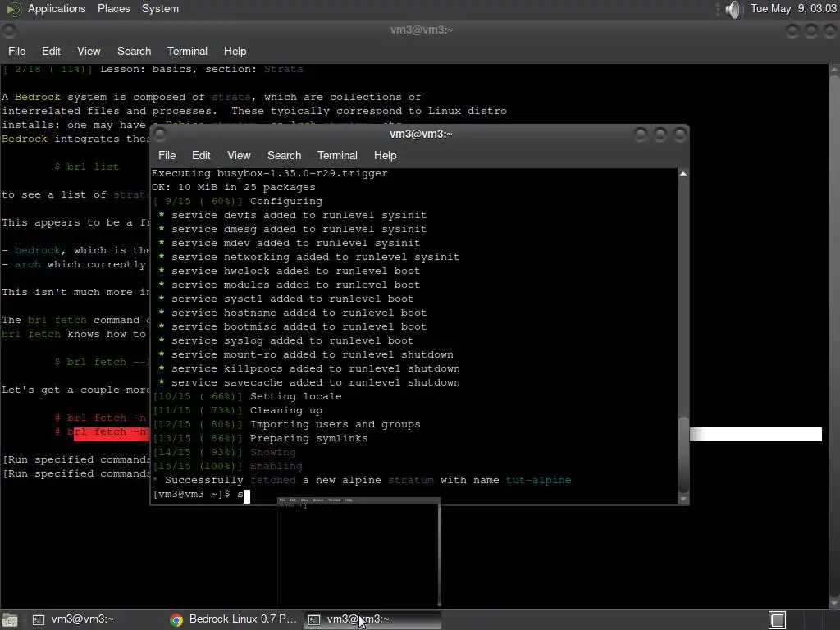
Task: Click the background terminal scrollbar up arrow
Action: 834,70
